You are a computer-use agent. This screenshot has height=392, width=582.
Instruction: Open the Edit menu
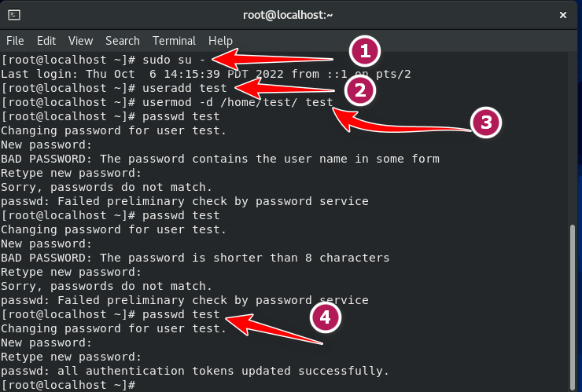click(46, 40)
